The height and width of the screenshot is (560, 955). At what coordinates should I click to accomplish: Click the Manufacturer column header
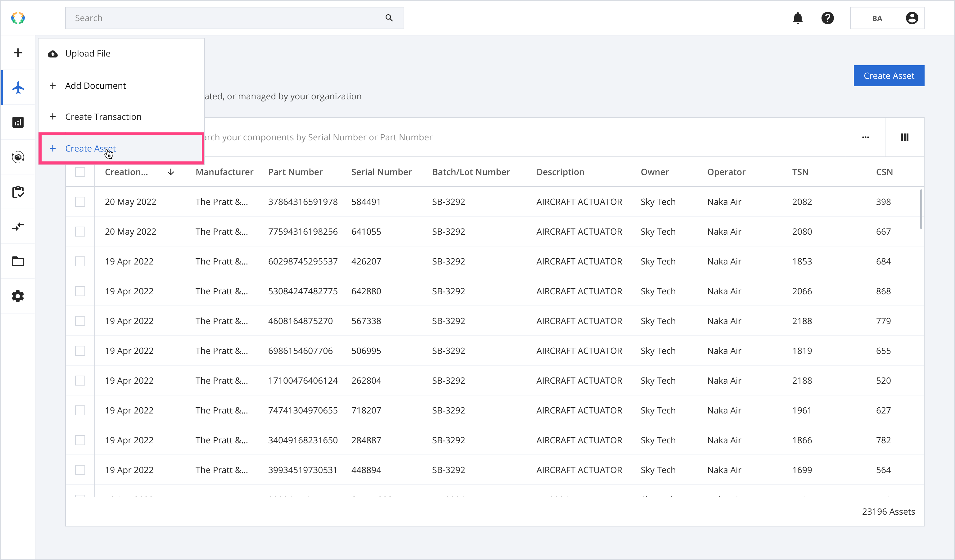[x=224, y=172]
